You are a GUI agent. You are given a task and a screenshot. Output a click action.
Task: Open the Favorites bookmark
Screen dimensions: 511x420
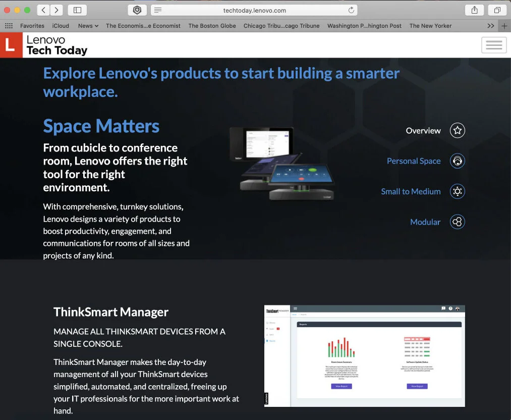click(32, 26)
